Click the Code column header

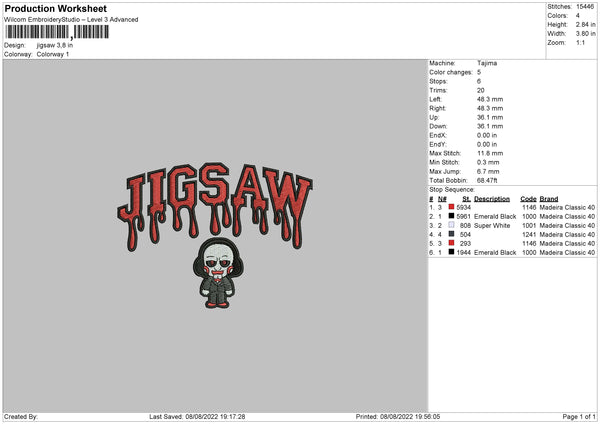tap(529, 198)
